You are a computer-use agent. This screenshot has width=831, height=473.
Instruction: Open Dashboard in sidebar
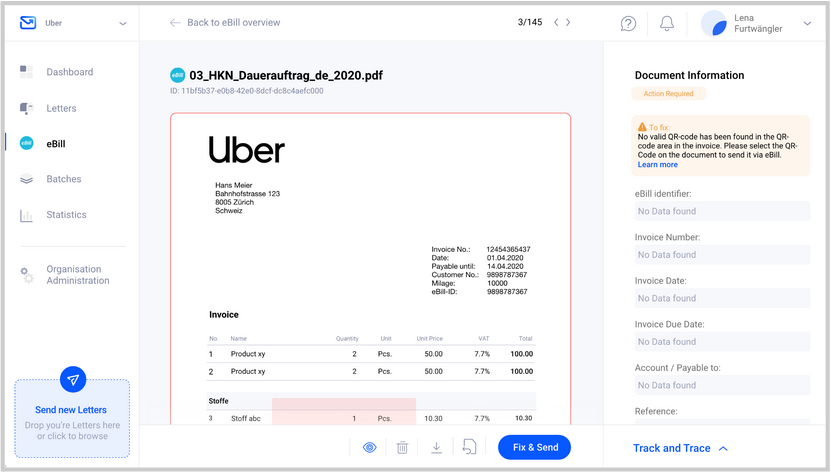(x=69, y=72)
